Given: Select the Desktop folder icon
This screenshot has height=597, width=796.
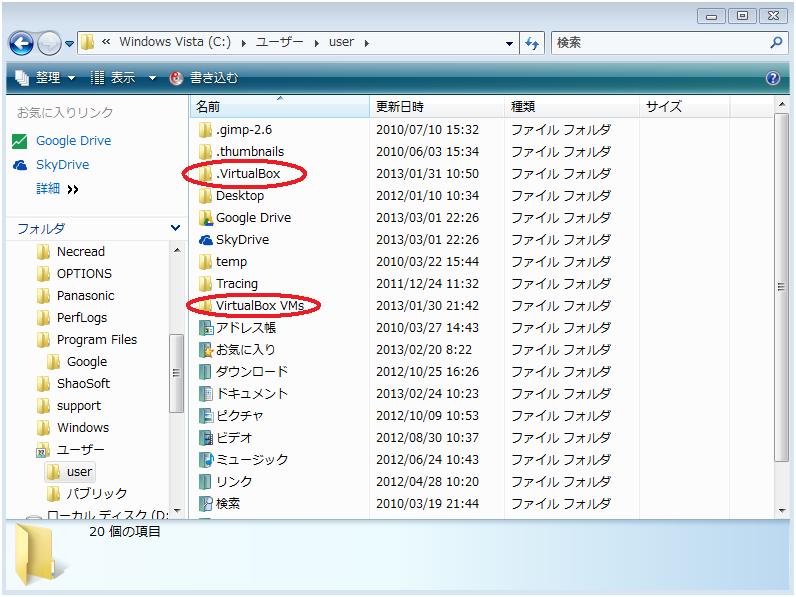Looking at the screenshot, I should [x=205, y=196].
